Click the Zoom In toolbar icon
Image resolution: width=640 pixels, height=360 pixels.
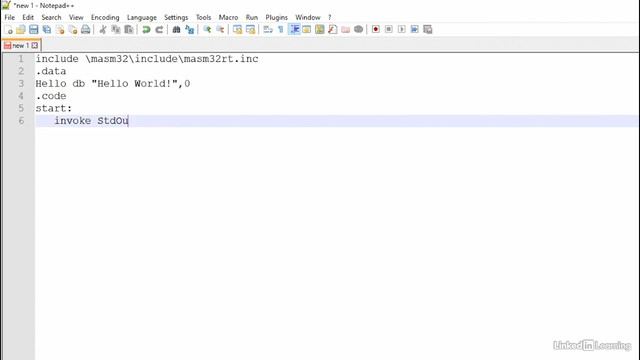point(207,29)
